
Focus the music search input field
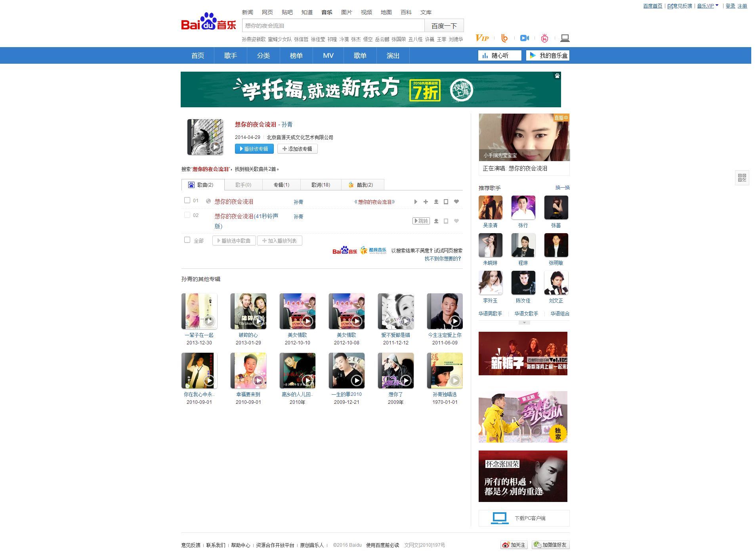[333, 26]
